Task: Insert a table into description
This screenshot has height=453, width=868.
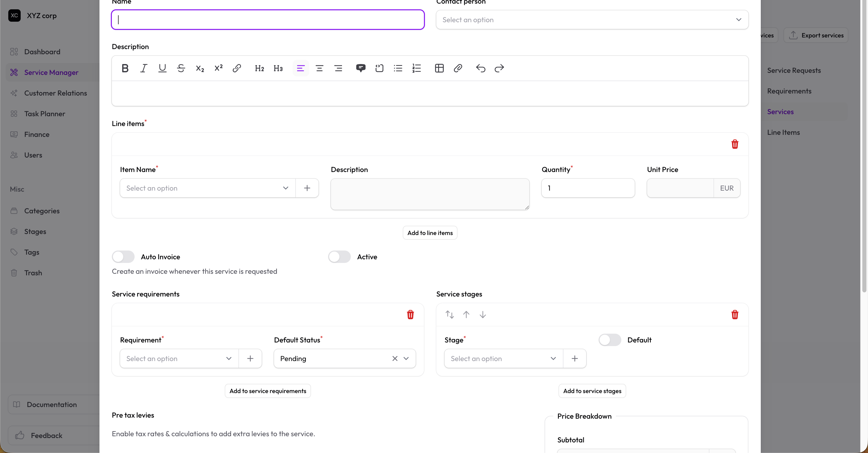Action: (439, 68)
